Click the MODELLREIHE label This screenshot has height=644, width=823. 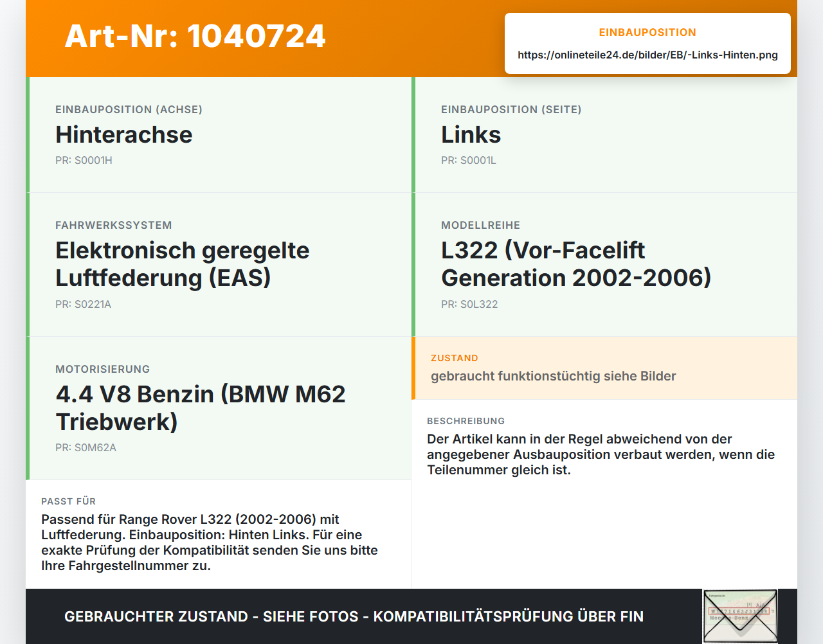coord(481,225)
